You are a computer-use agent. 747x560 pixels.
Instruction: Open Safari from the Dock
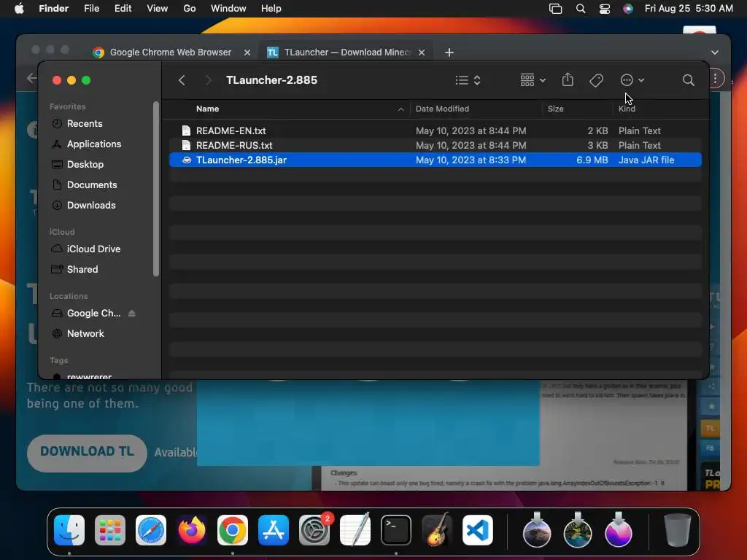(150, 531)
